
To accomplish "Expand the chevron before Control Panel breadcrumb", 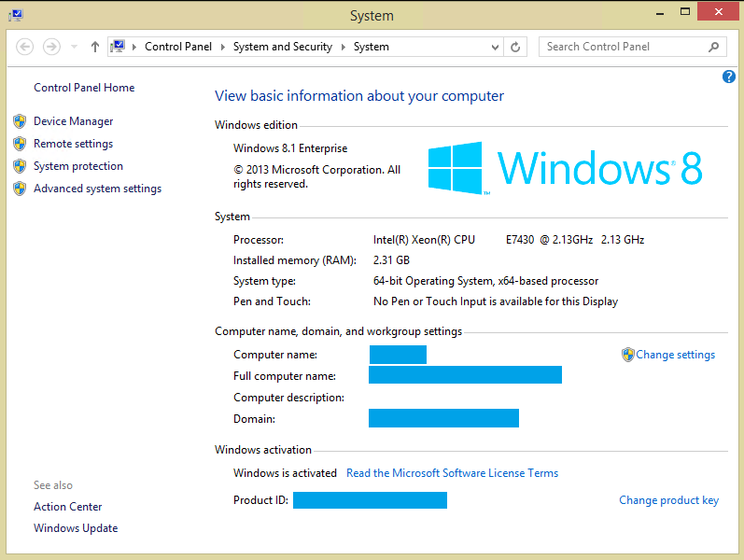I will pyautogui.click(x=134, y=47).
